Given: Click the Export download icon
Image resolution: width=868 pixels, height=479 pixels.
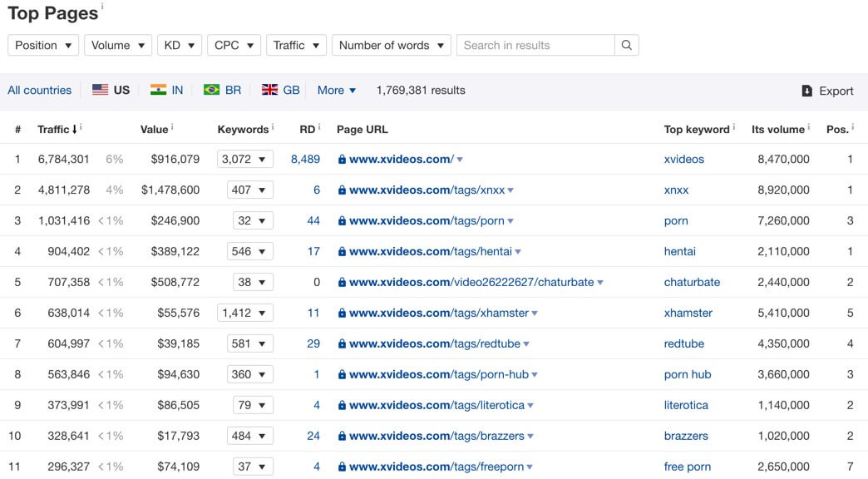Looking at the screenshot, I should tap(807, 91).
